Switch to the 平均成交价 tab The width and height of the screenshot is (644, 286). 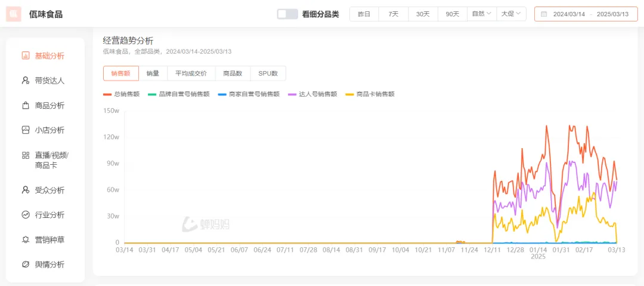pos(191,73)
